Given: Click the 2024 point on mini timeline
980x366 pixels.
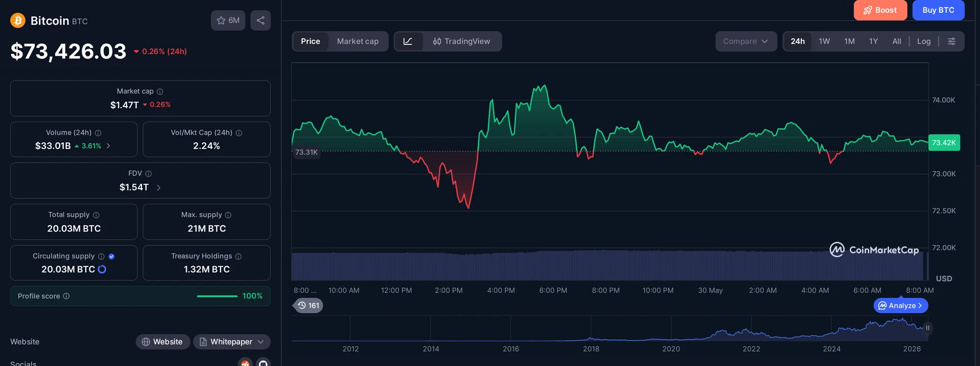Looking at the screenshot, I should (x=831, y=349).
